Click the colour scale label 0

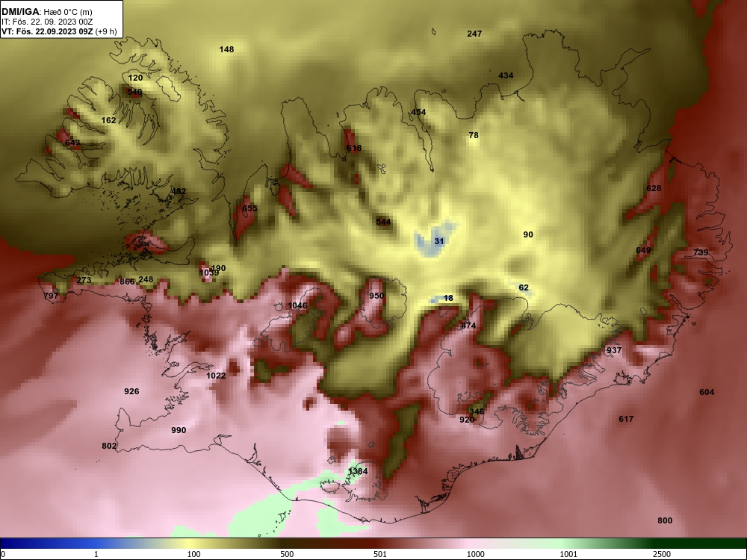[x=3, y=554]
